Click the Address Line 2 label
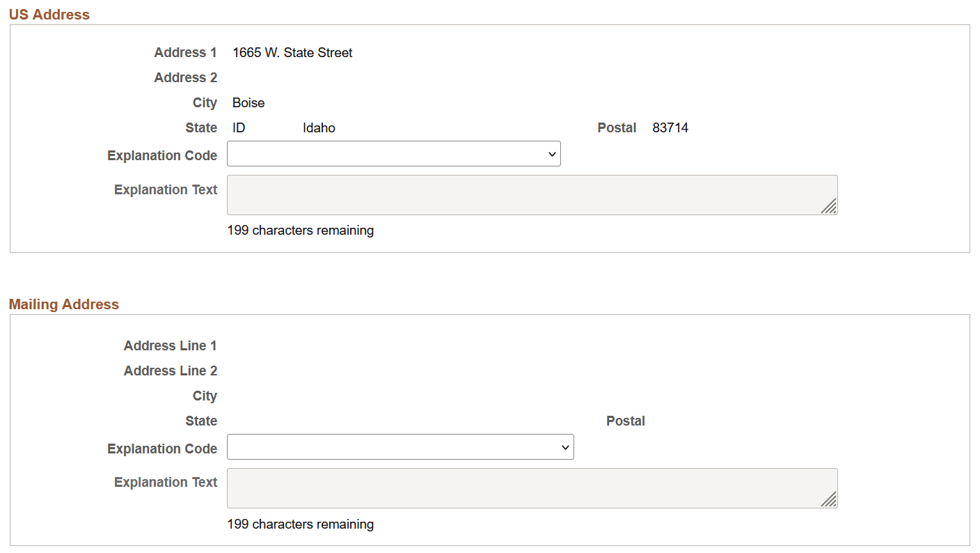Image resolution: width=980 pixels, height=553 pixels. pyautogui.click(x=170, y=371)
